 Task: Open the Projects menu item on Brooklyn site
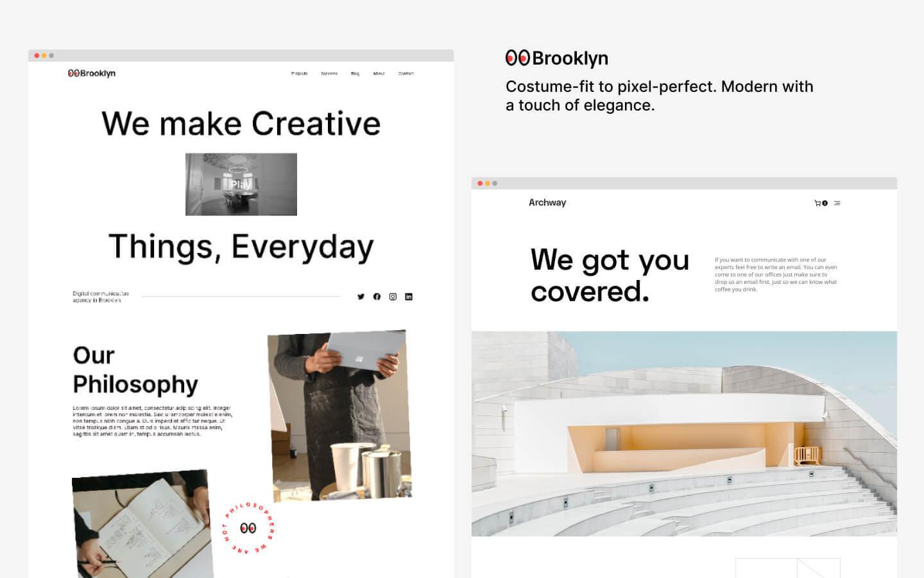pos(299,73)
